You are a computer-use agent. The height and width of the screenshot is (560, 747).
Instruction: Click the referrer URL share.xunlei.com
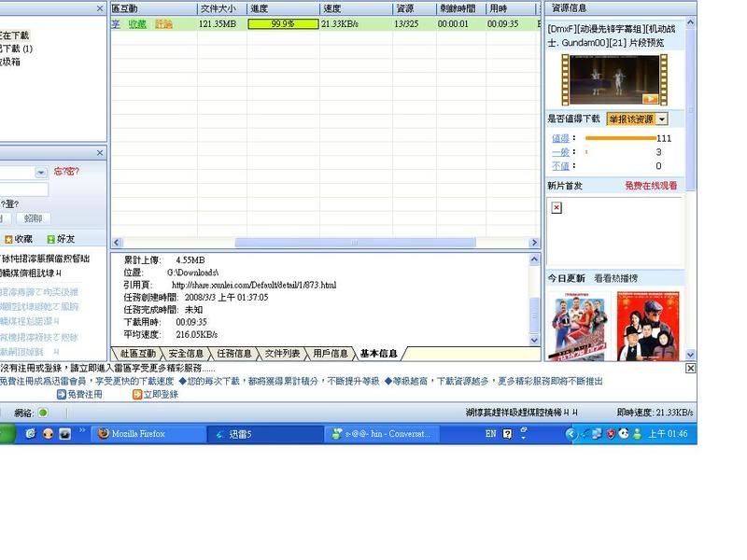click(x=254, y=285)
